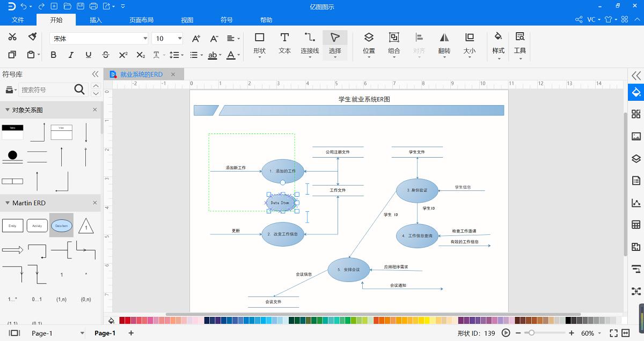This screenshot has height=341, width=644.
Task: Collapse the Martin ERD symbol section
Action: 6,203
